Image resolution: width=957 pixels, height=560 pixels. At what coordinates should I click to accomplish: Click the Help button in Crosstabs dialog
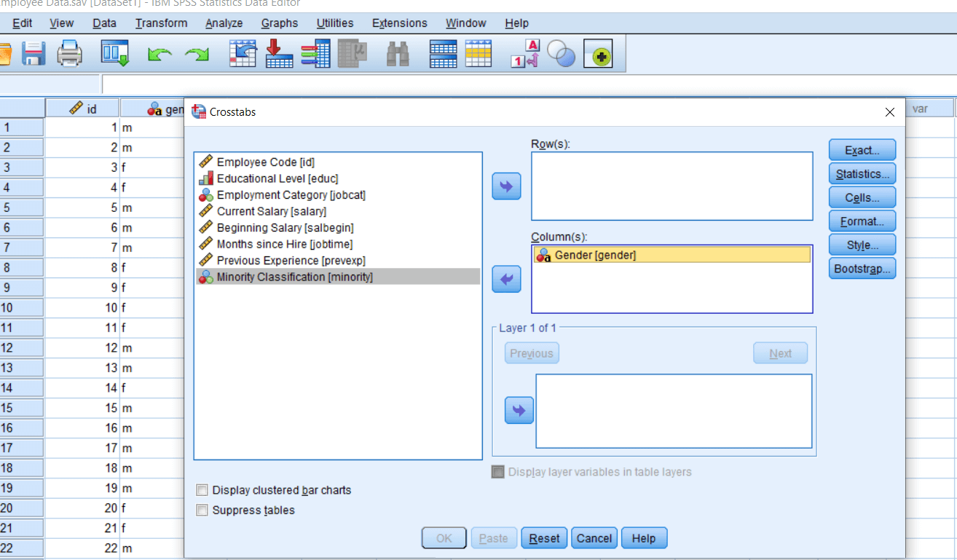pos(644,538)
